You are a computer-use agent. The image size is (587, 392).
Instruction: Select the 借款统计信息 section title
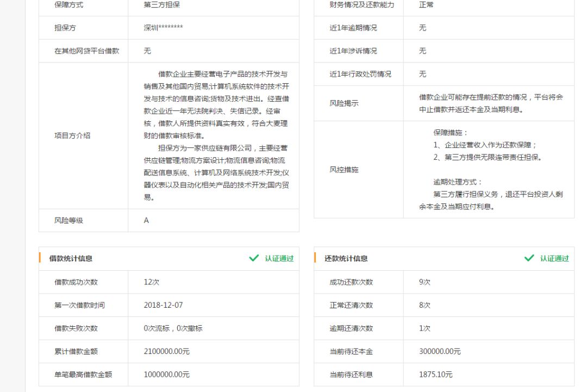[71, 259]
